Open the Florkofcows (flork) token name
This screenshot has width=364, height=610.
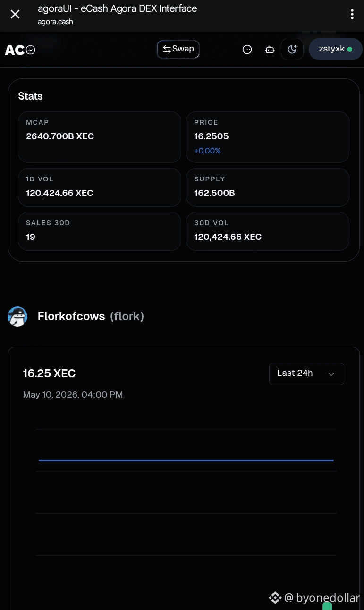tap(91, 316)
